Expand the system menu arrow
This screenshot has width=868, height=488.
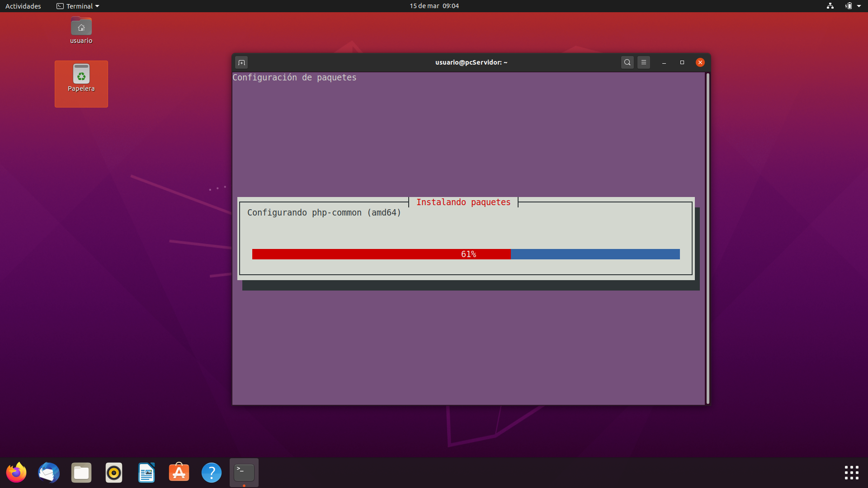point(859,6)
